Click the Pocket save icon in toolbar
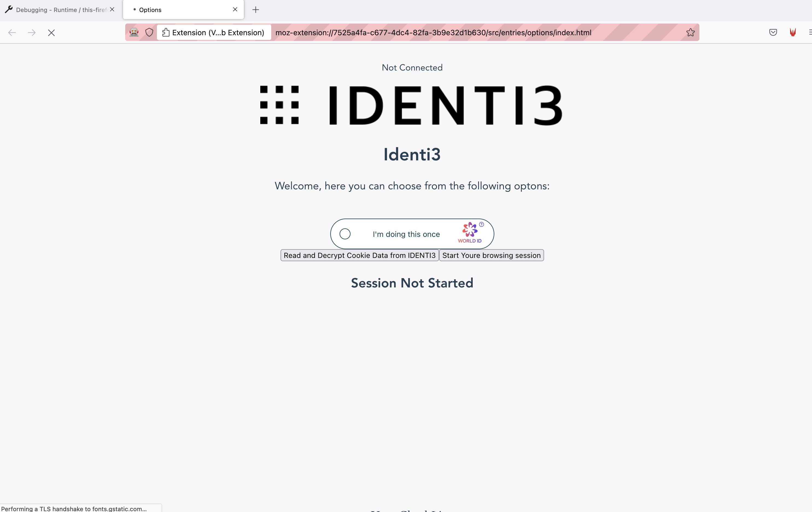 pos(773,33)
